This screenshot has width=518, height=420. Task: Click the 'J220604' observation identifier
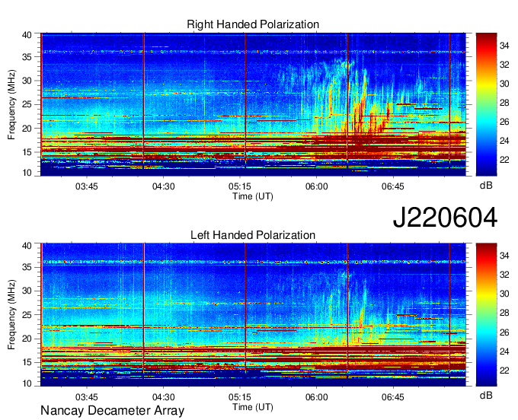pos(445,218)
